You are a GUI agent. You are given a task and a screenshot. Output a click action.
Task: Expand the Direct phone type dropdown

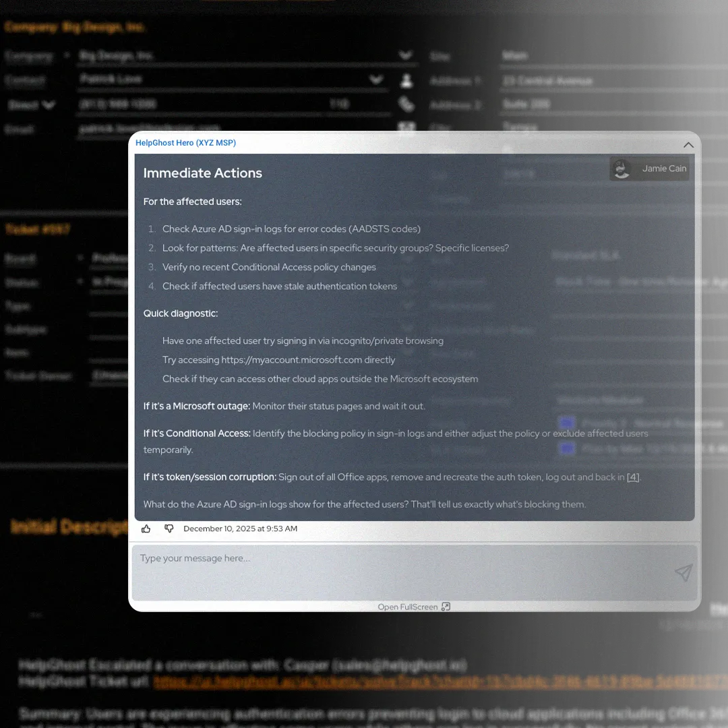point(49,104)
